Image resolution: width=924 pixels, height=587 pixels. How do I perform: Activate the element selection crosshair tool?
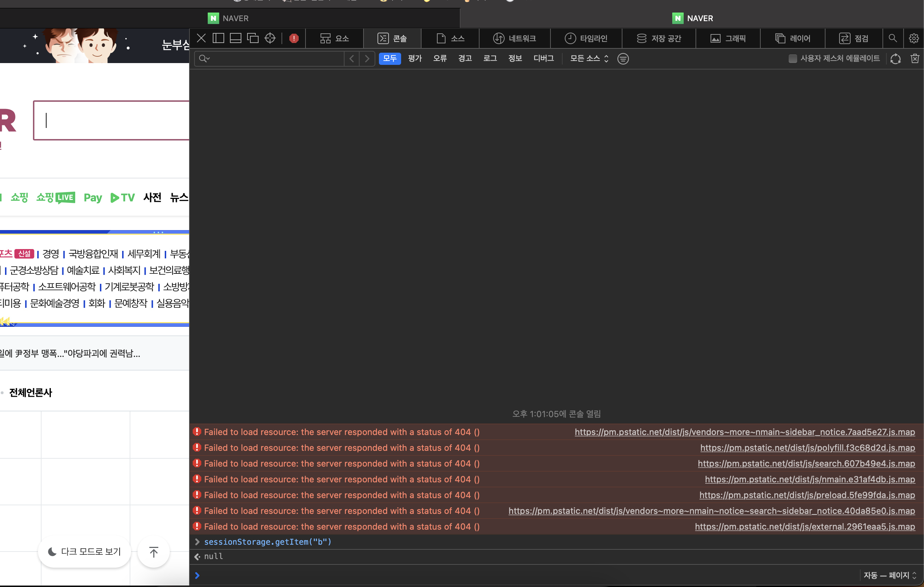pos(270,38)
